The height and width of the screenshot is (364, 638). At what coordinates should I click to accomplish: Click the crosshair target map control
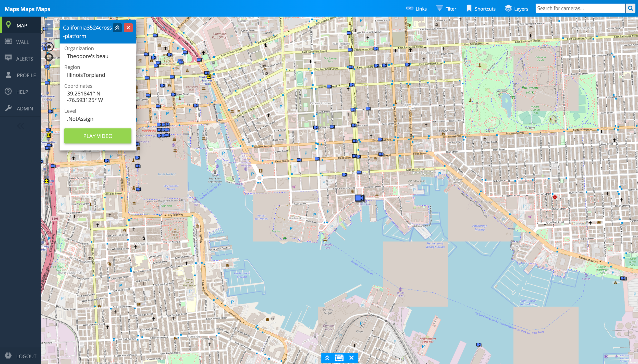tap(49, 57)
